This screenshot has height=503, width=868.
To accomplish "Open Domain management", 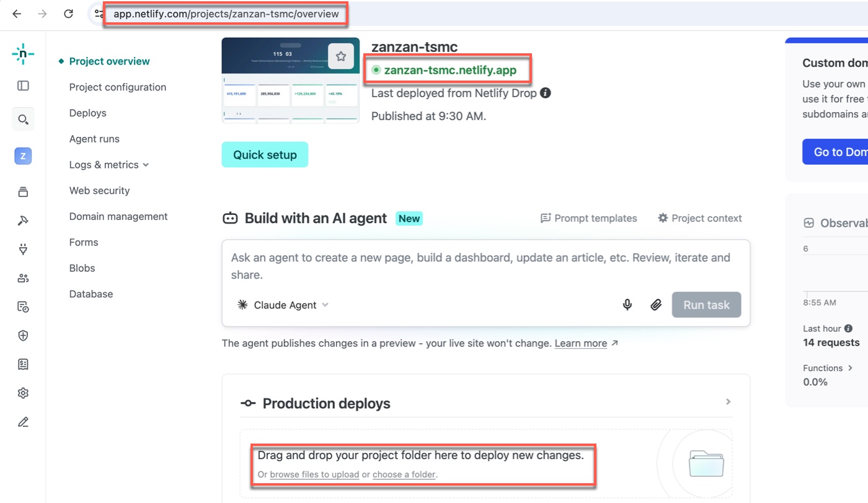I will click(x=118, y=216).
